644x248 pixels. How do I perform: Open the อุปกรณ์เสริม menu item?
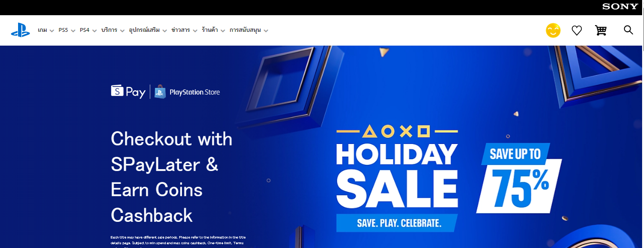click(x=145, y=30)
